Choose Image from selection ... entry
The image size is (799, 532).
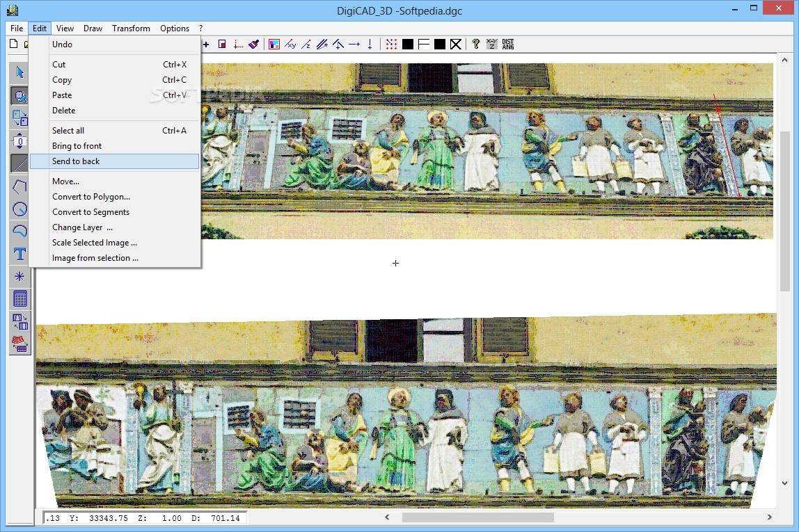tap(115, 257)
